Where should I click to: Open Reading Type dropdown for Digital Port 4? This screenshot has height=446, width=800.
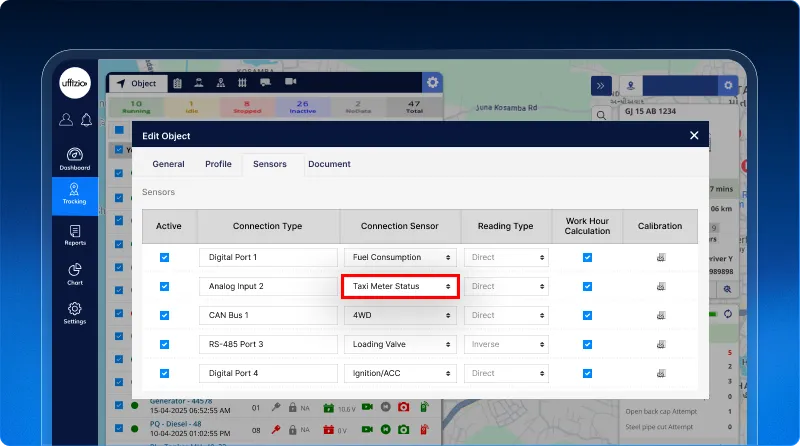pos(506,374)
